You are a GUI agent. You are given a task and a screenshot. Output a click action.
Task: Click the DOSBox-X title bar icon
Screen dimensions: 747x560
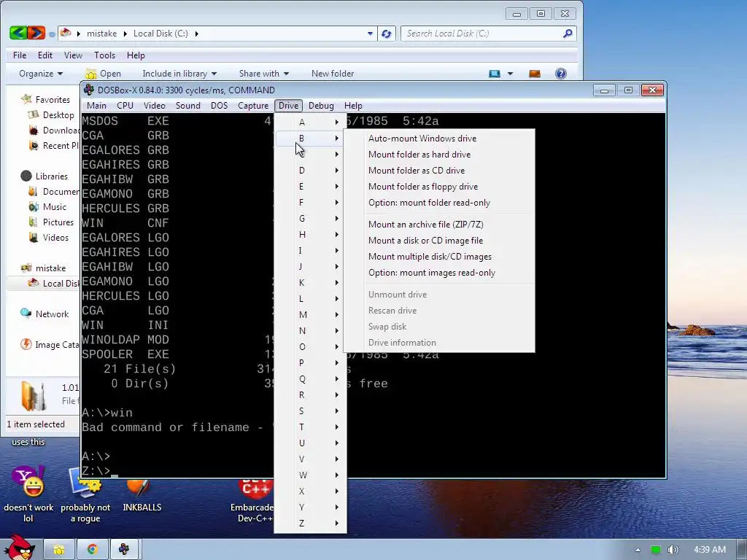(x=89, y=90)
